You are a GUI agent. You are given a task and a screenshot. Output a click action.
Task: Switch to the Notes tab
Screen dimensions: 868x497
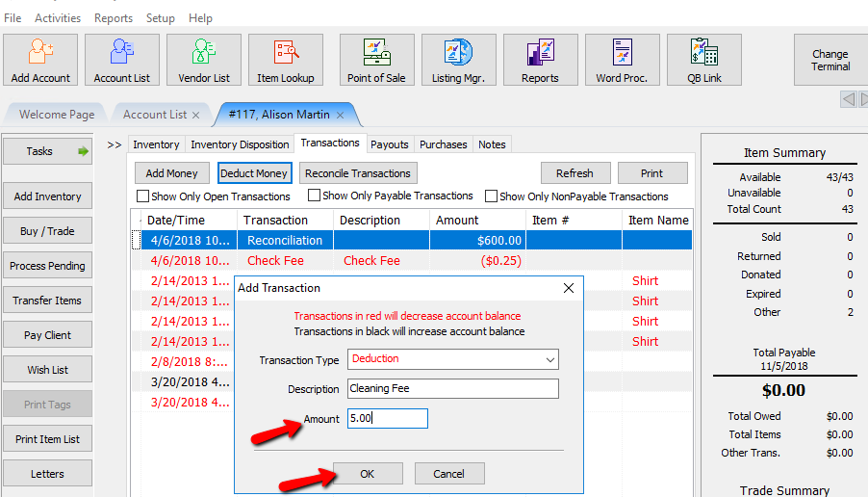[x=492, y=144]
